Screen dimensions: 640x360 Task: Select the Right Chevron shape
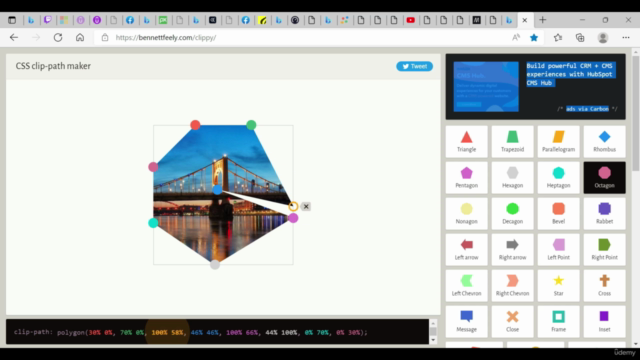click(x=512, y=285)
